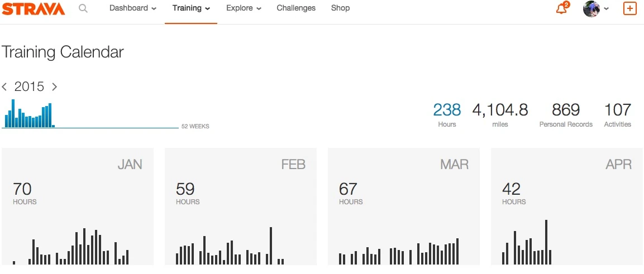Click the Strava logo
The width and height of the screenshot is (644, 274).
point(34,8)
